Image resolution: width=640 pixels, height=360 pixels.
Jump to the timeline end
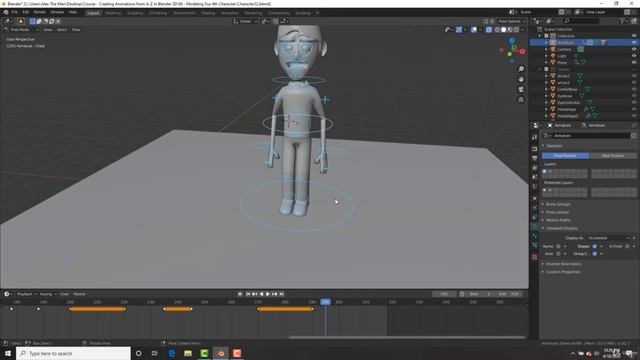(x=281, y=294)
